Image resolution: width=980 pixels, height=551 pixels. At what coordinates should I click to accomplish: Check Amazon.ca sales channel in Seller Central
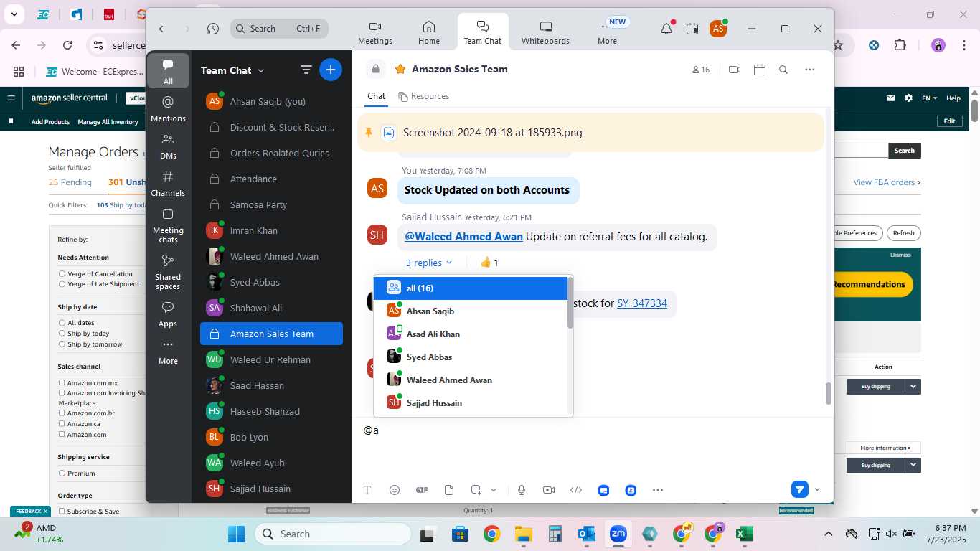pyautogui.click(x=62, y=424)
